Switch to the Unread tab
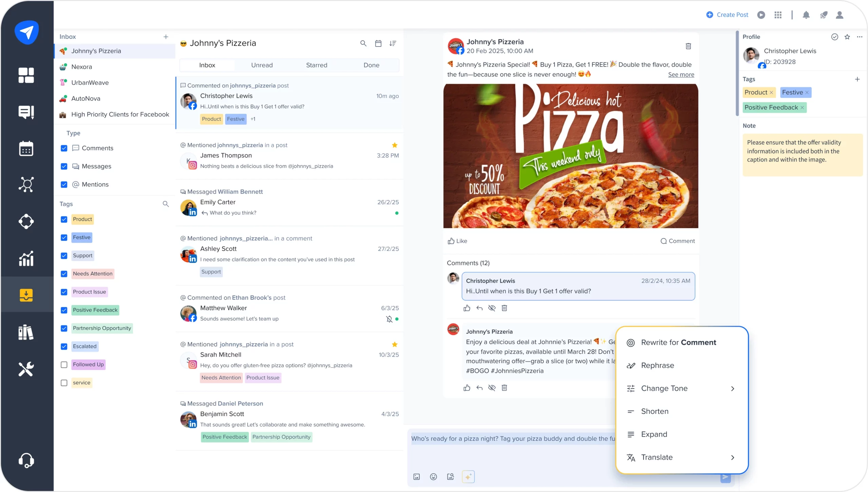Screen dimensions: 868x492 tap(262, 65)
